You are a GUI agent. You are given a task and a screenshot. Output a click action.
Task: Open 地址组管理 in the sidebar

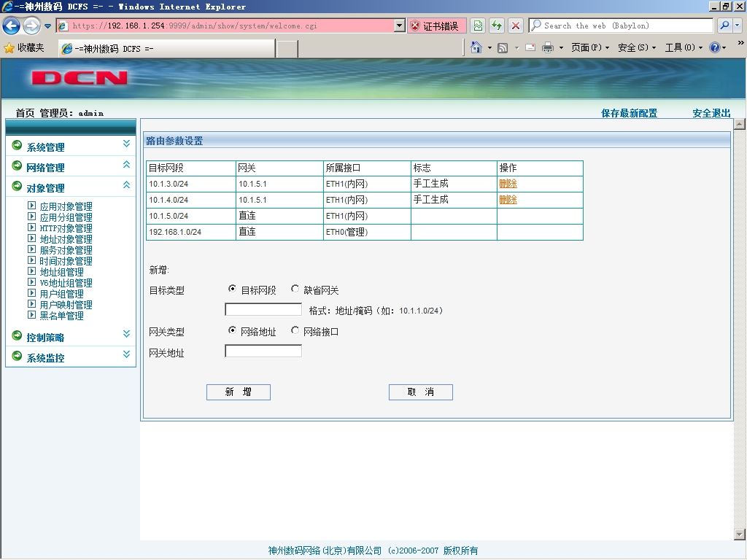[61, 272]
